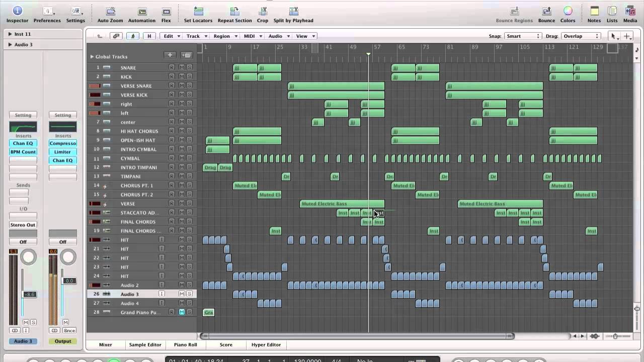Unmute the Grand Piano track
This screenshot has height=362, width=644.
click(182, 312)
